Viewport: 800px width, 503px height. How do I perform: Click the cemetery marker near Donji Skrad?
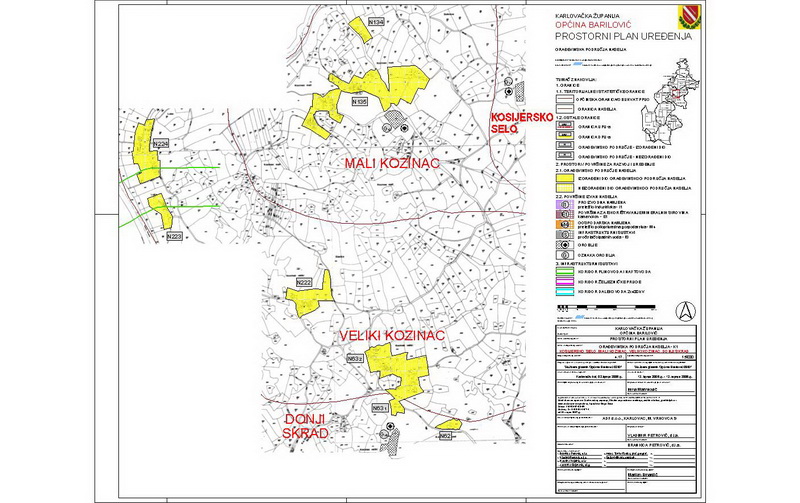tap(390, 426)
